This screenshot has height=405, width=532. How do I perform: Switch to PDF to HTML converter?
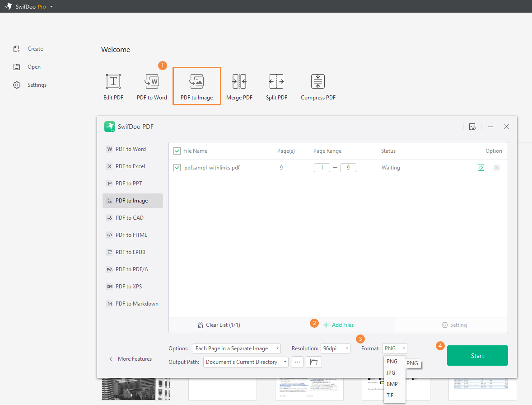(133, 235)
